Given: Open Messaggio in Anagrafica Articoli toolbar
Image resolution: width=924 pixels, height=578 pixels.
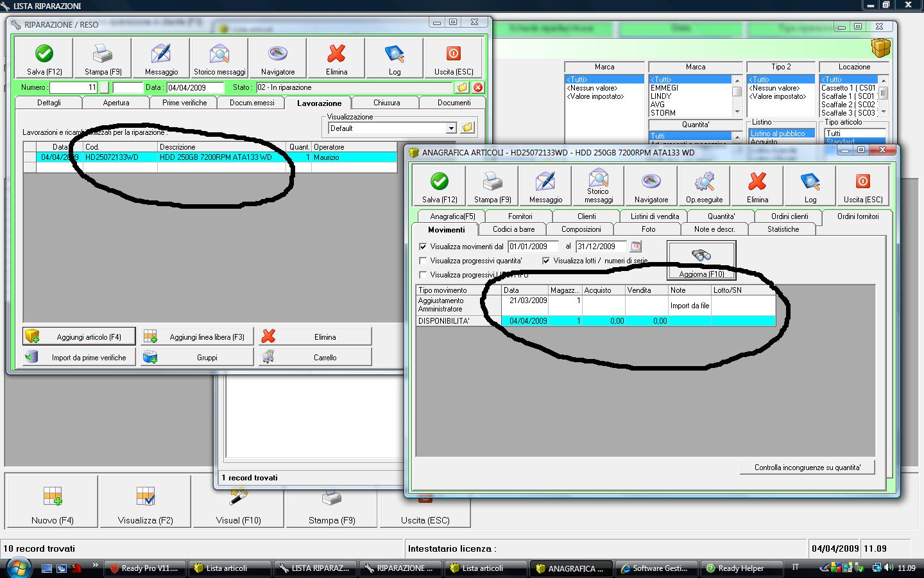Looking at the screenshot, I should (545, 186).
